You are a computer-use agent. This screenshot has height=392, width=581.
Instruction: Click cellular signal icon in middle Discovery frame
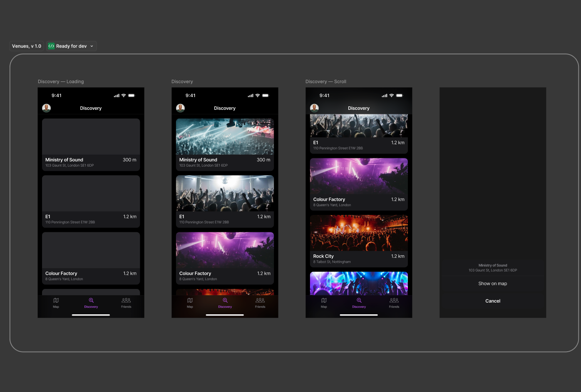(x=251, y=96)
